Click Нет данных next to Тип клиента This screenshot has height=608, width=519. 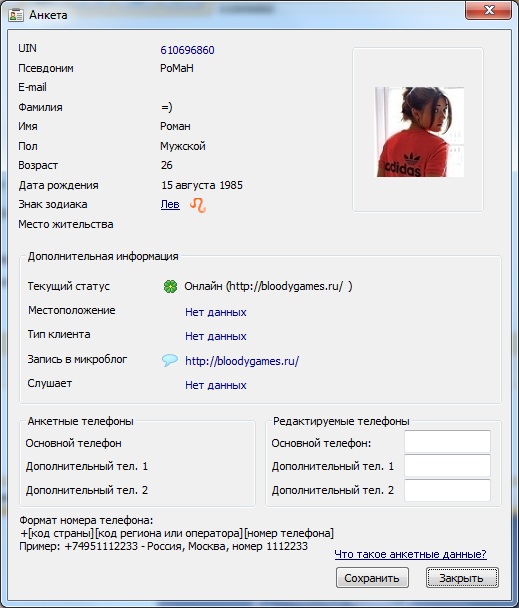216,336
